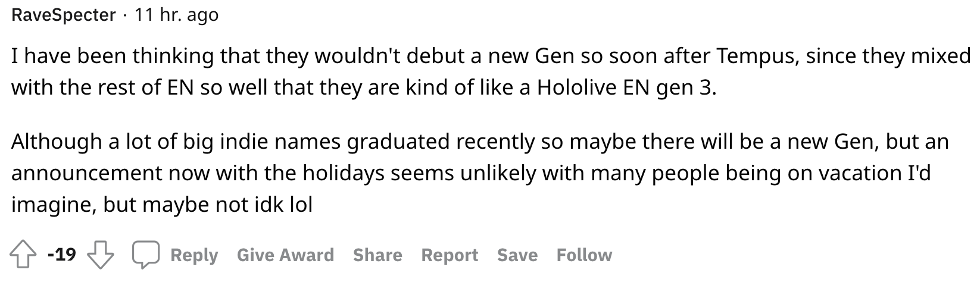980x282 pixels.
Task: Follow this comment thread
Action: click(x=584, y=255)
